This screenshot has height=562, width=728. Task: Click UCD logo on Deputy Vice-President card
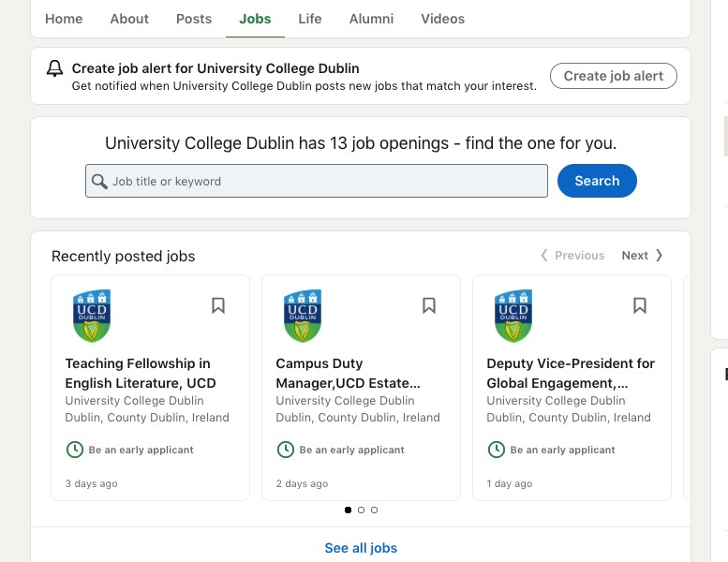(x=513, y=316)
